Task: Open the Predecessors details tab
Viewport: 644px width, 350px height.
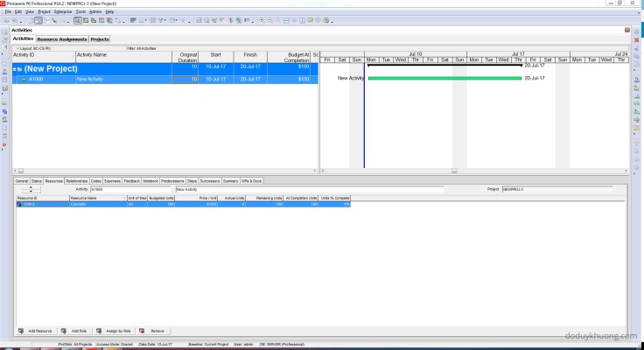Action: point(172,180)
